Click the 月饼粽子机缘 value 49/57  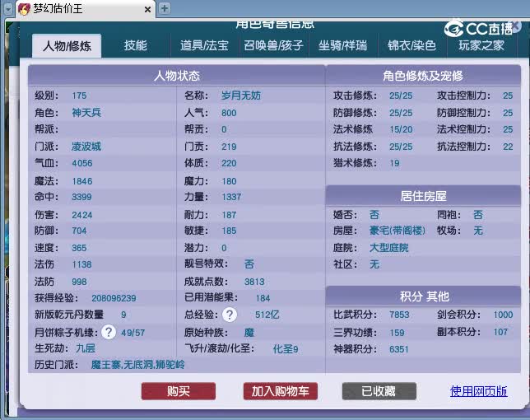132,333
